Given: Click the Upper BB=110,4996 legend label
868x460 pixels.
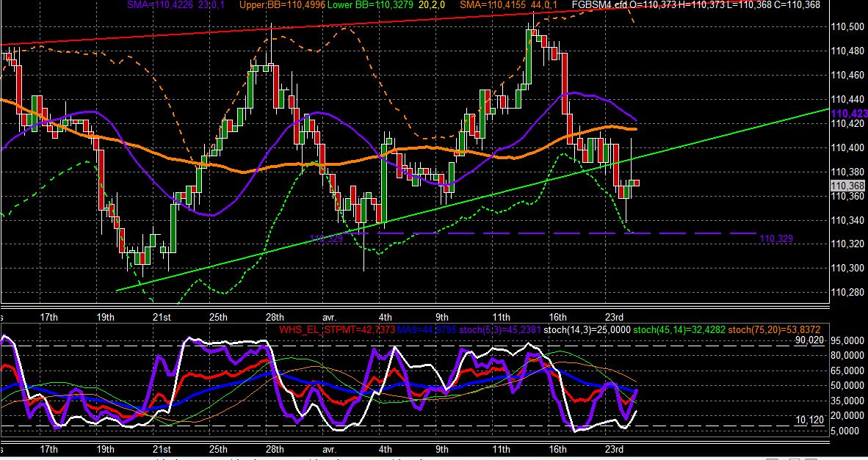Looking at the screenshot, I should coord(283,5).
